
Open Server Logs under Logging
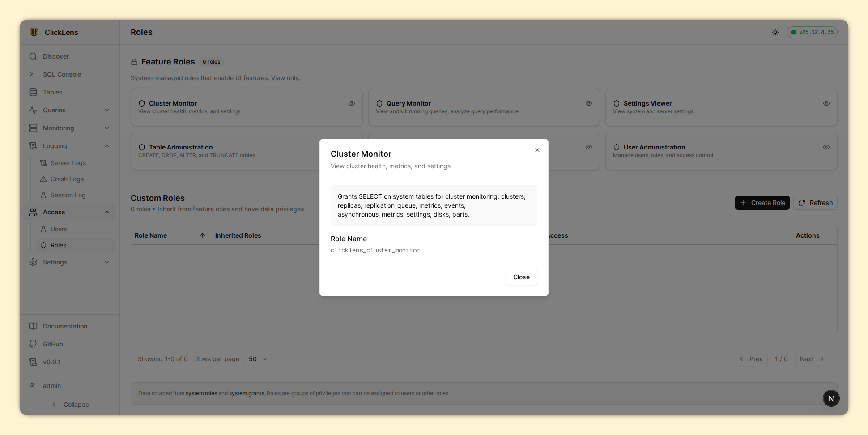(x=68, y=163)
